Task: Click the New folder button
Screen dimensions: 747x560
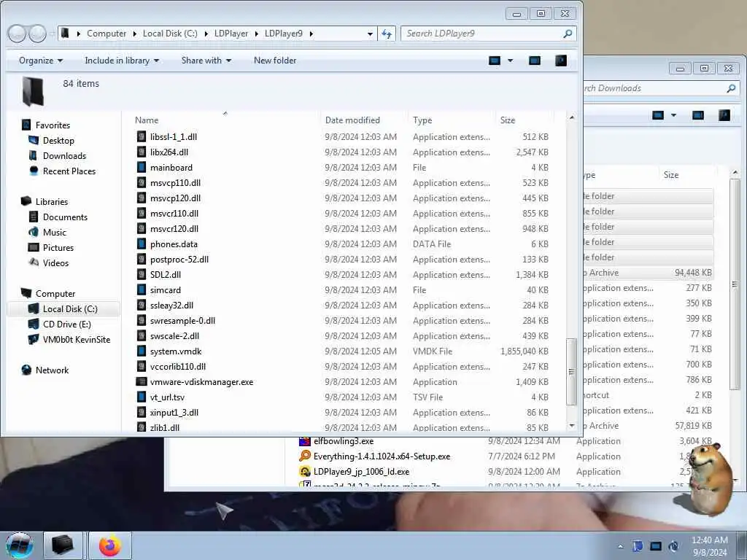Action: (275, 61)
